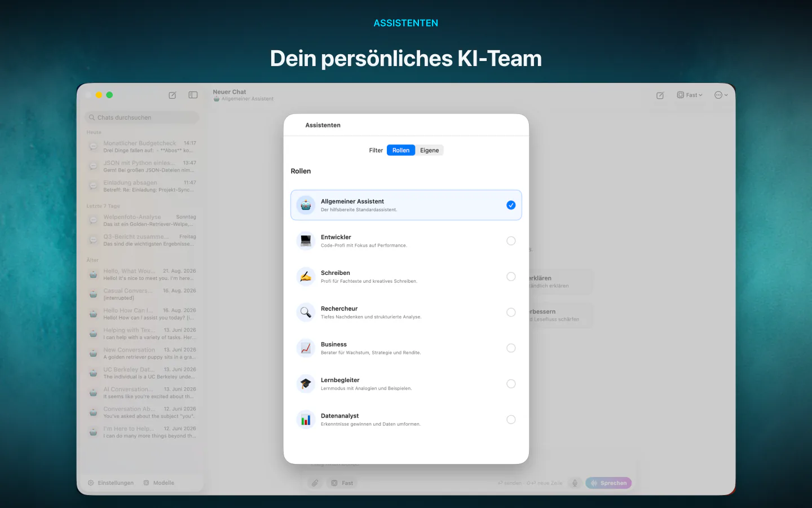Click the new chat icon at top right
This screenshot has width=812, height=508.
click(x=660, y=95)
